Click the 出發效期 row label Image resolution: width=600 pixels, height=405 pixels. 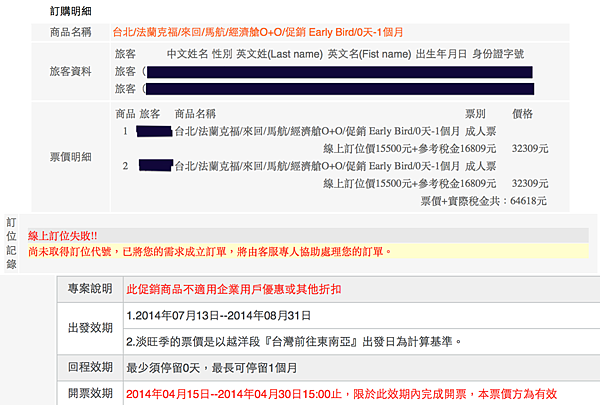coord(90,328)
